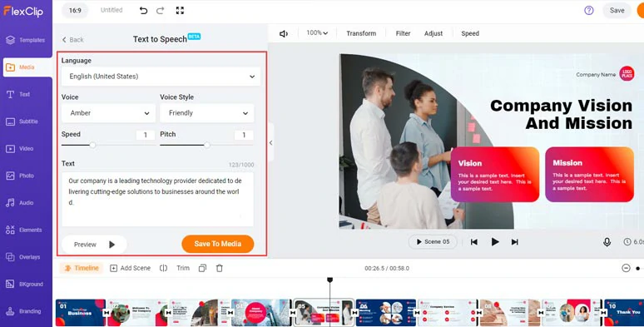Open the Transform option

(361, 33)
